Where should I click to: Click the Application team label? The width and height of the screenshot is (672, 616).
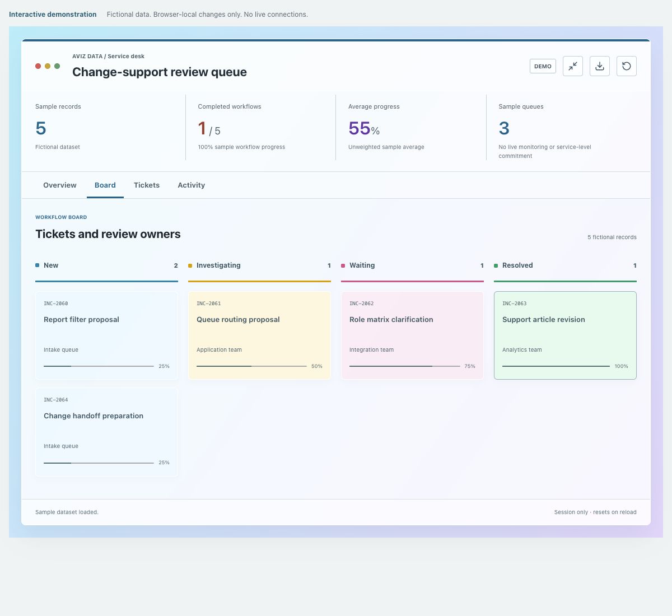coord(219,350)
